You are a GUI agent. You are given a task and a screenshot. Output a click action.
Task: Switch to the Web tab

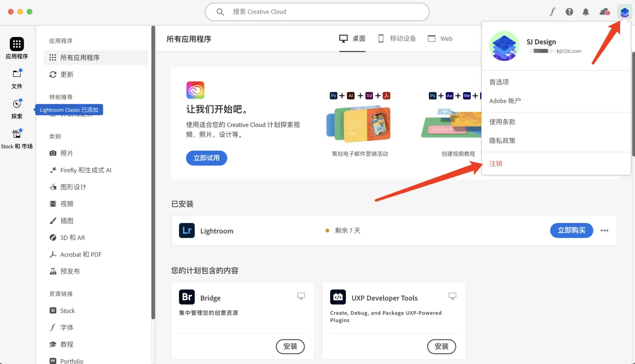[x=439, y=38]
